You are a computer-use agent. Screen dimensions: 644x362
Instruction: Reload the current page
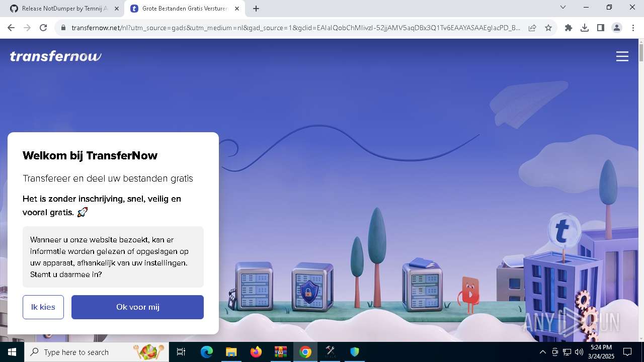(43, 28)
